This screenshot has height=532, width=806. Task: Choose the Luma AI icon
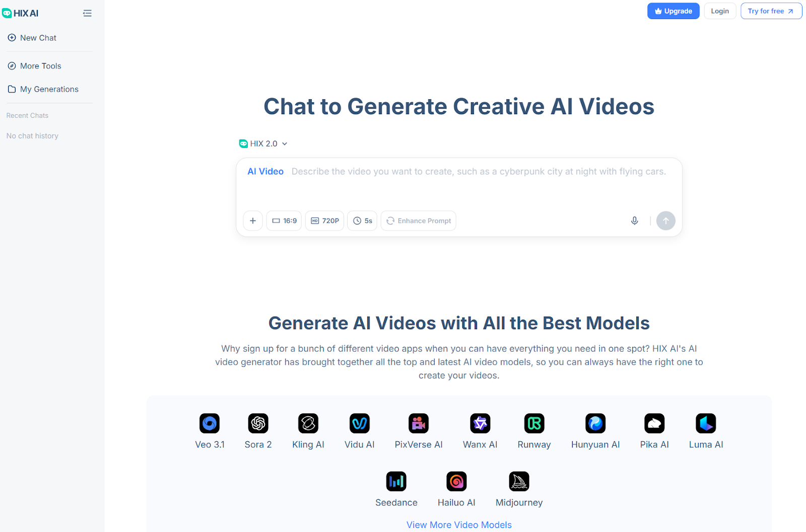(705, 423)
